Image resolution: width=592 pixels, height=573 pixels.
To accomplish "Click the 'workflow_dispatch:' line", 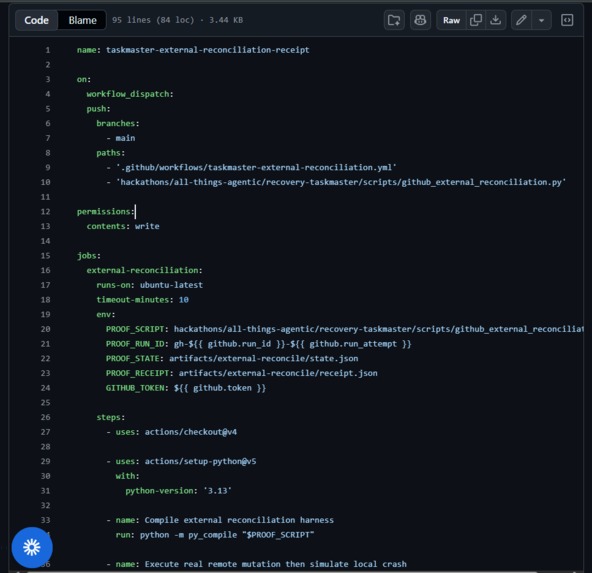I will [130, 94].
